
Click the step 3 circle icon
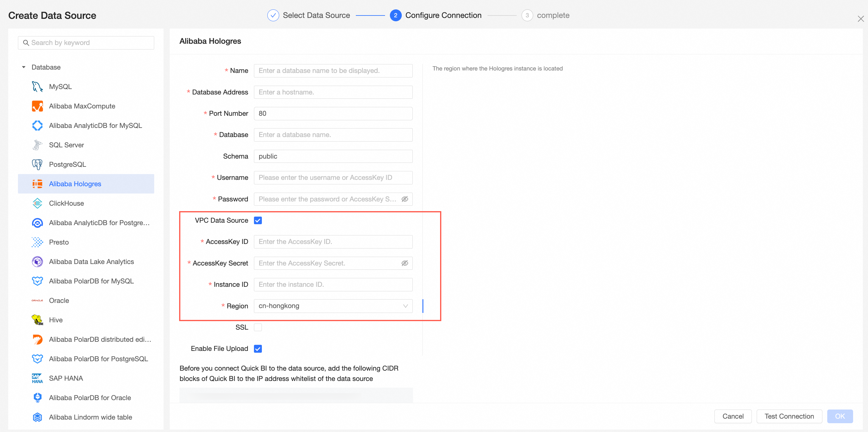pos(527,15)
